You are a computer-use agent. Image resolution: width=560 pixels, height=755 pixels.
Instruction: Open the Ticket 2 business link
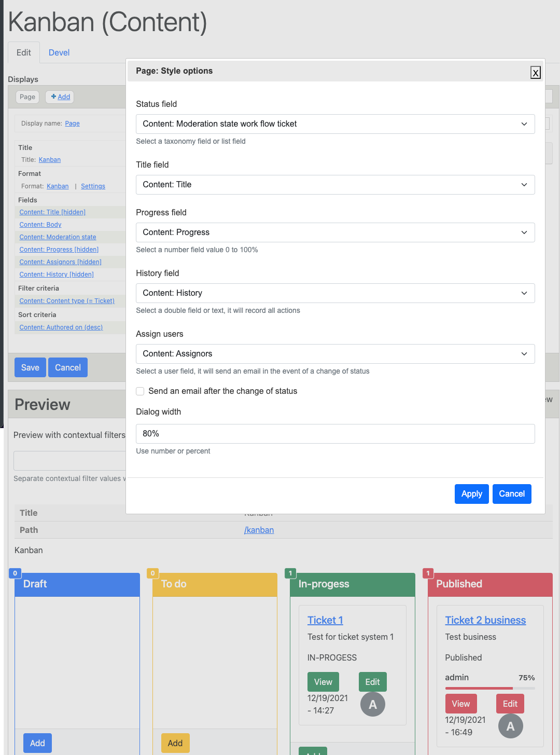pyautogui.click(x=485, y=620)
